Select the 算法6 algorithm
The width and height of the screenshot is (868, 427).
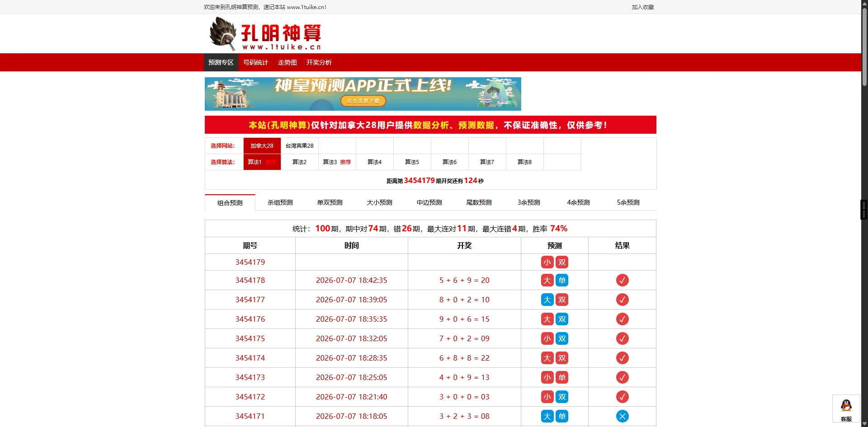tap(450, 162)
